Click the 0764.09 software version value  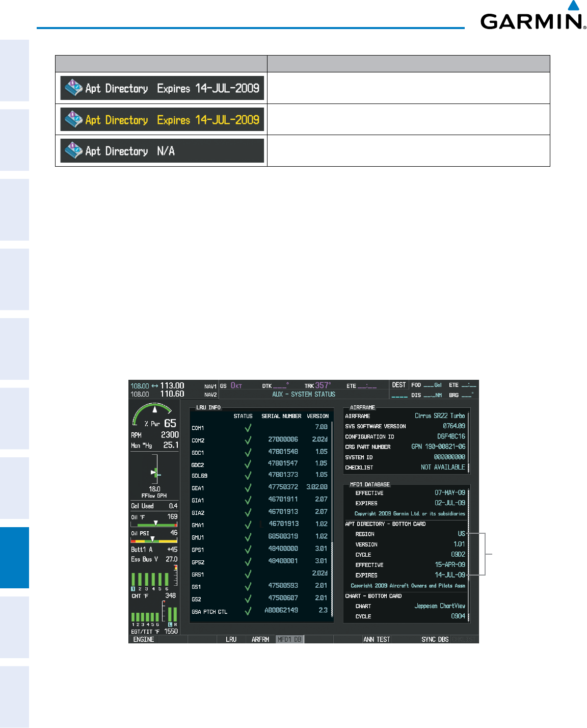[453, 426]
